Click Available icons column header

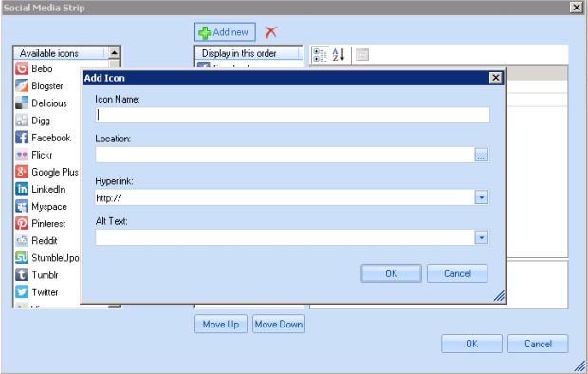click(60, 53)
